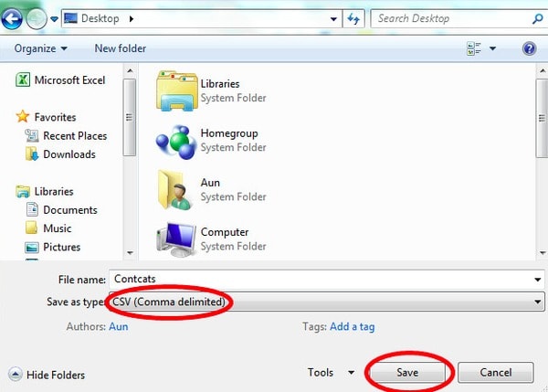Click Aun name in file list
Screen dimensions: 548x392
pos(210,183)
